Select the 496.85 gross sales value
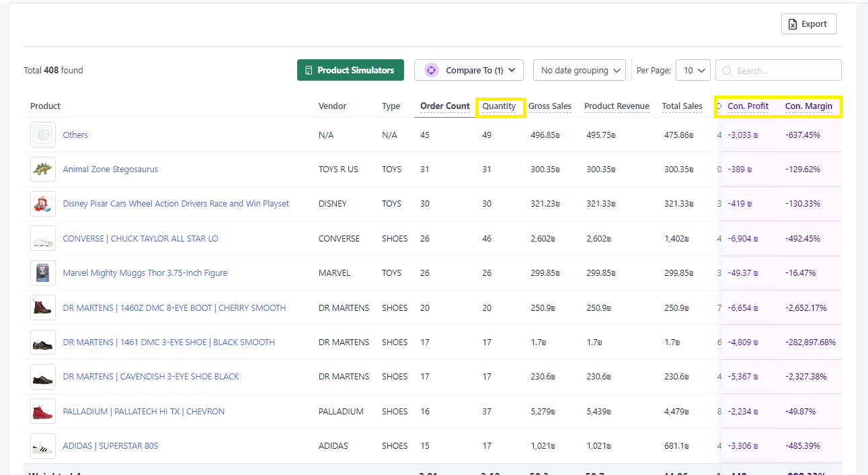The width and height of the screenshot is (868, 475). [545, 135]
